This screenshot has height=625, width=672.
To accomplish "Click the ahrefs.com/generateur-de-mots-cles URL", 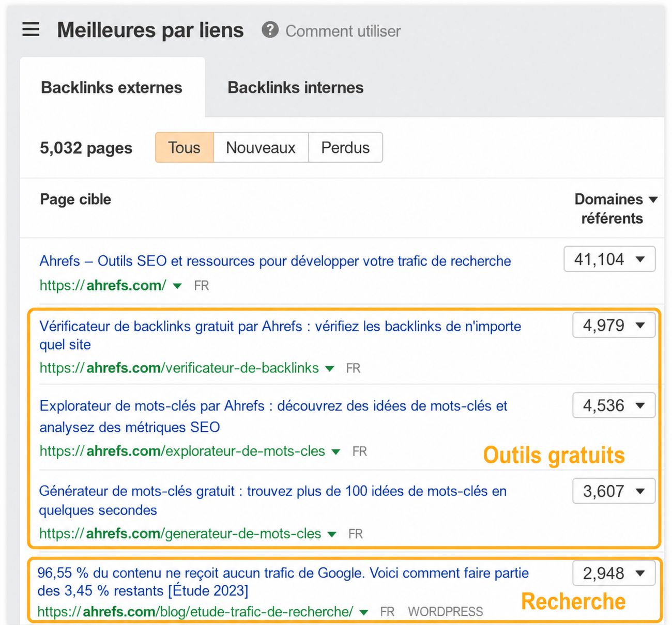I will point(180,534).
